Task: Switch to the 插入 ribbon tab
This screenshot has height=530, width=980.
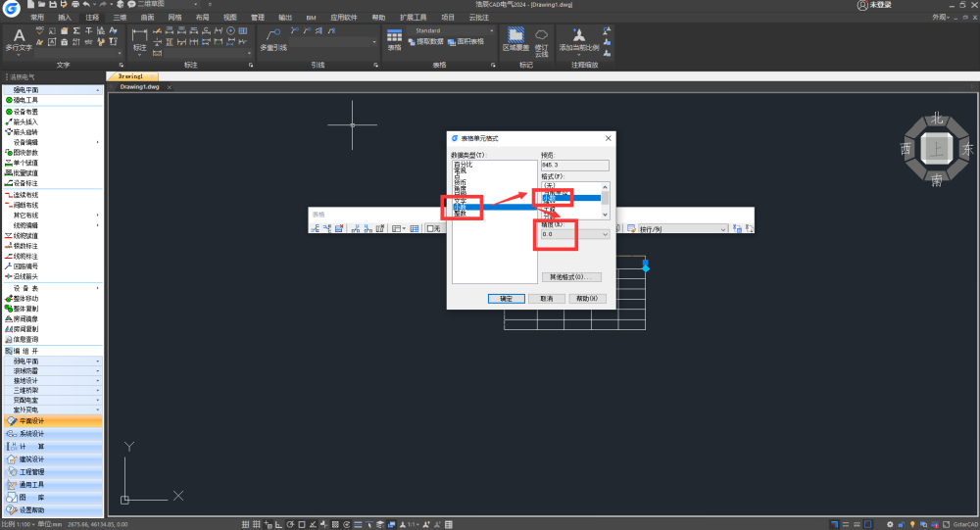Action: [65, 18]
